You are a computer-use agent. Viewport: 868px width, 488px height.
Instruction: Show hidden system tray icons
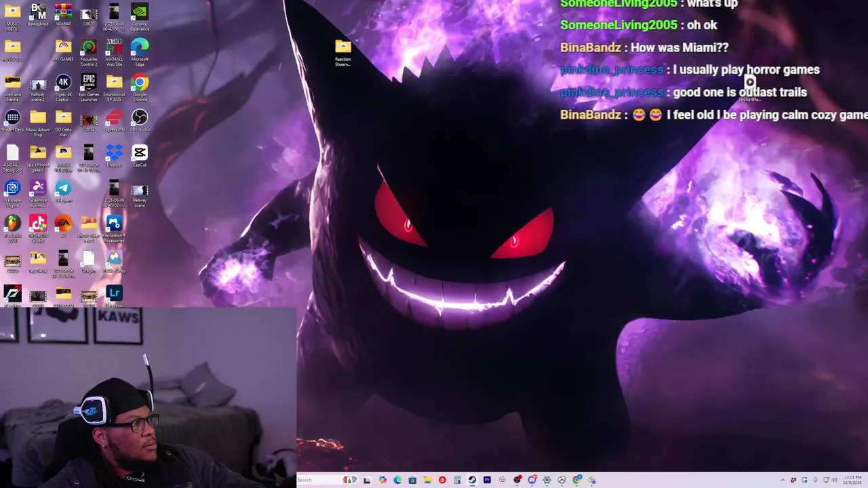tap(783, 480)
